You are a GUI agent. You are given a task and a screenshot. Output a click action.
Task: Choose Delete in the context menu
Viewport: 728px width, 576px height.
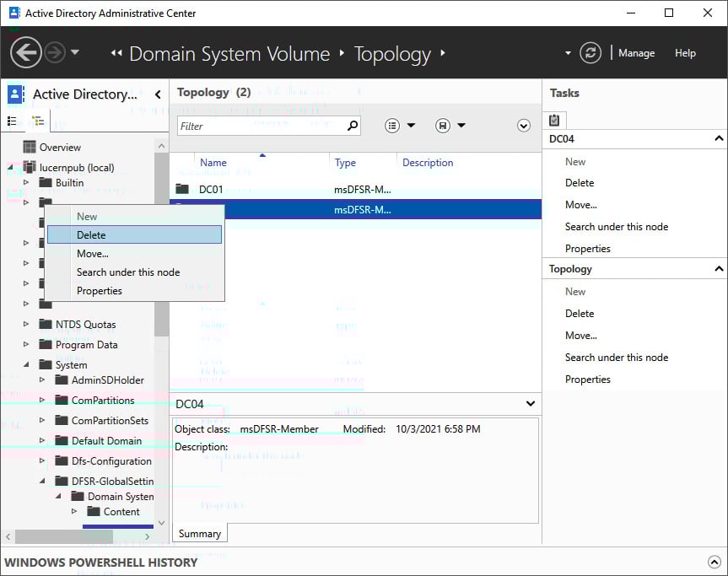pos(135,234)
